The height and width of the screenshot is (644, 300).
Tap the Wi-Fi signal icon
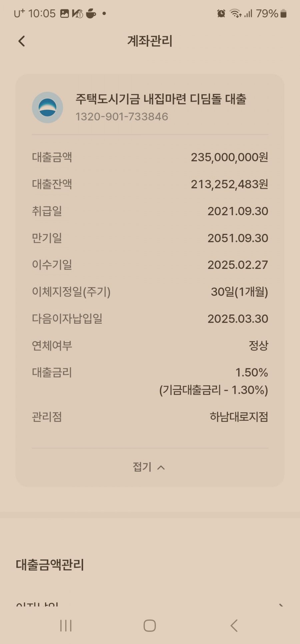(x=236, y=14)
